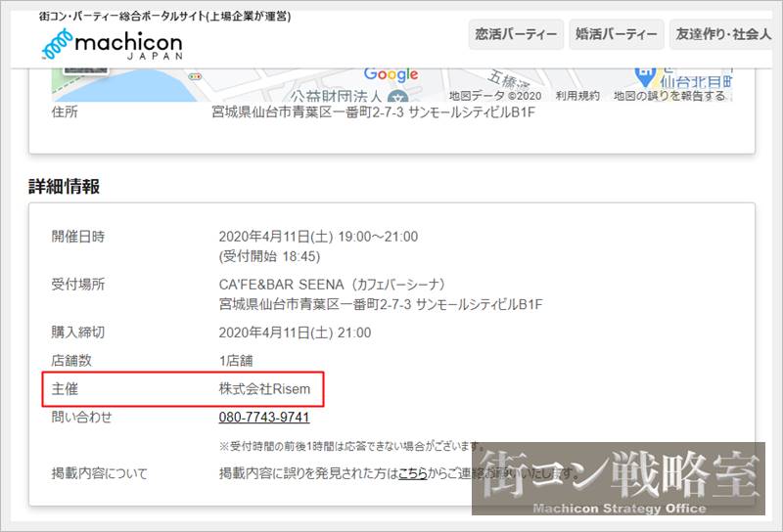Open the machicon JAPAN logo homepage
Image resolution: width=783 pixels, height=532 pixels.
click(113, 45)
